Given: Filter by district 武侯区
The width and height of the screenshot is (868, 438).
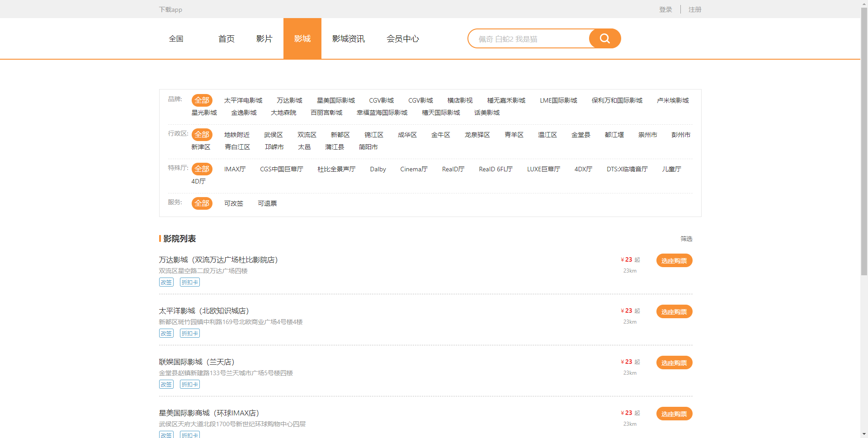Looking at the screenshot, I should point(274,135).
